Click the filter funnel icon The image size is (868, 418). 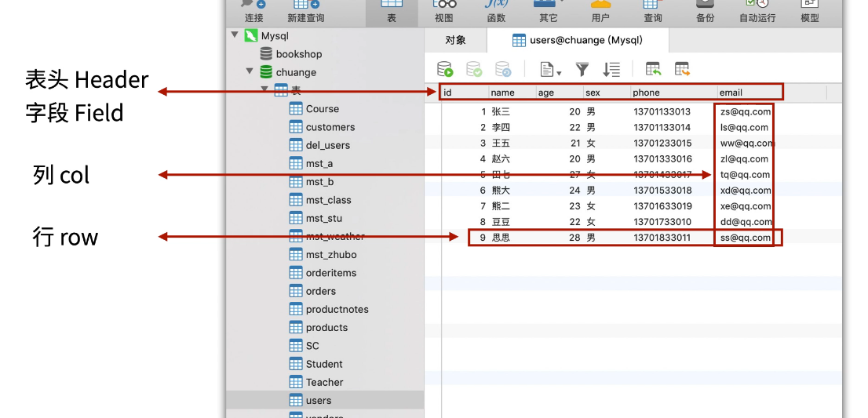point(582,70)
